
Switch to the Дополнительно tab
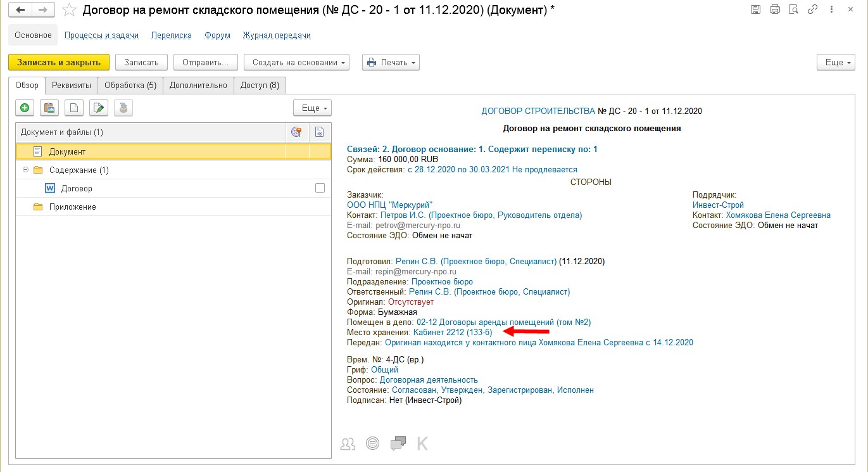(198, 86)
